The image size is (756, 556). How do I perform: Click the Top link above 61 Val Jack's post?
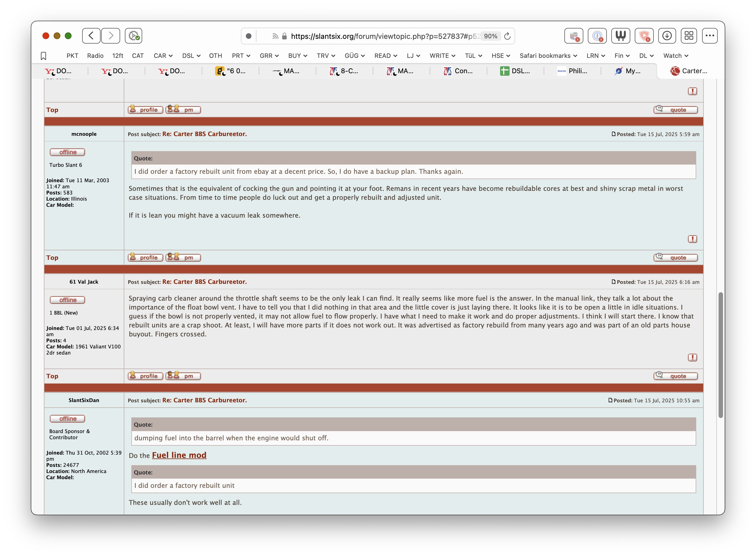click(53, 258)
